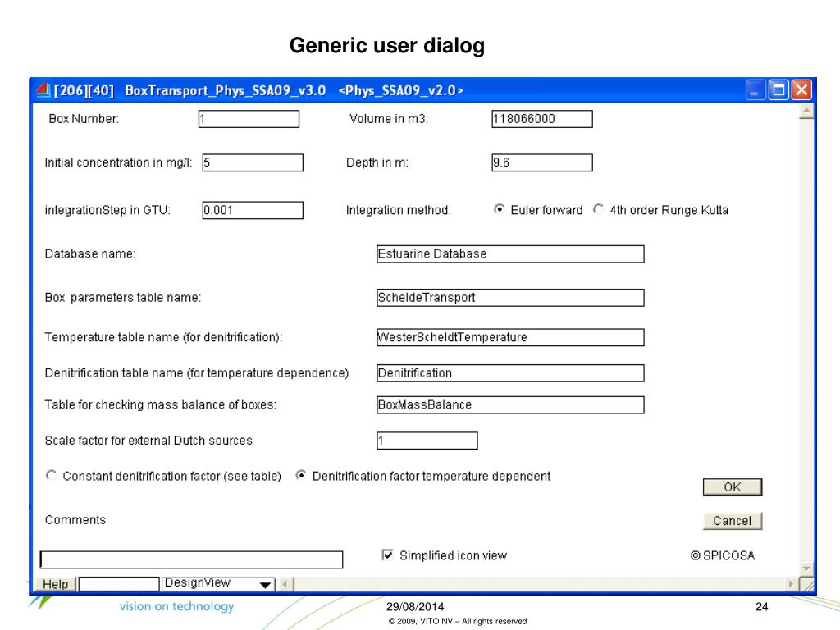Click the horizontal scrollbar right arrow
Screen dimensions: 840x630
coord(792,584)
